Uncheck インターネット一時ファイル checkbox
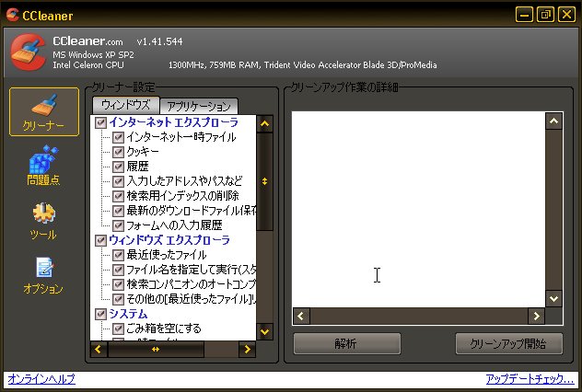This screenshot has height=392, width=582. [x=118, y=138]
